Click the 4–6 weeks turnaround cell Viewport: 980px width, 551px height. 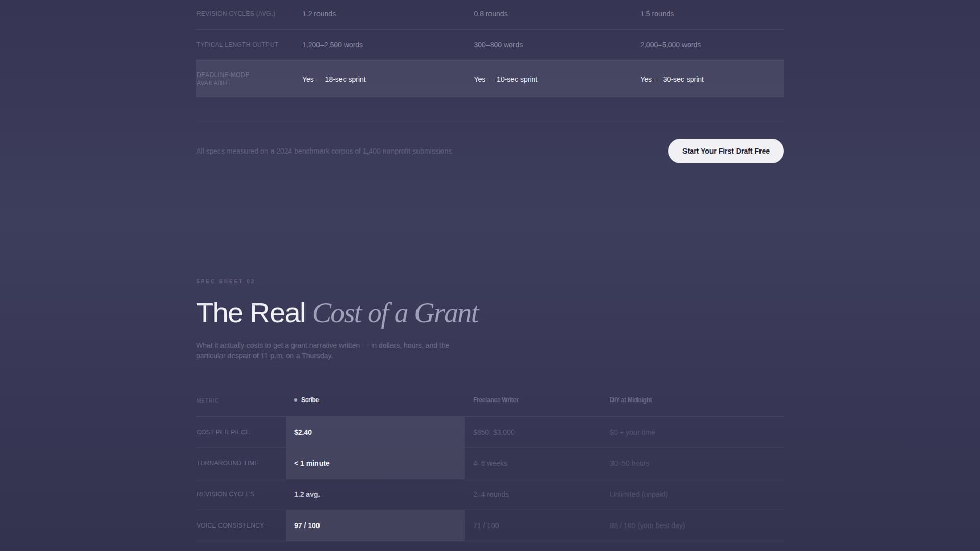[533, 463]
